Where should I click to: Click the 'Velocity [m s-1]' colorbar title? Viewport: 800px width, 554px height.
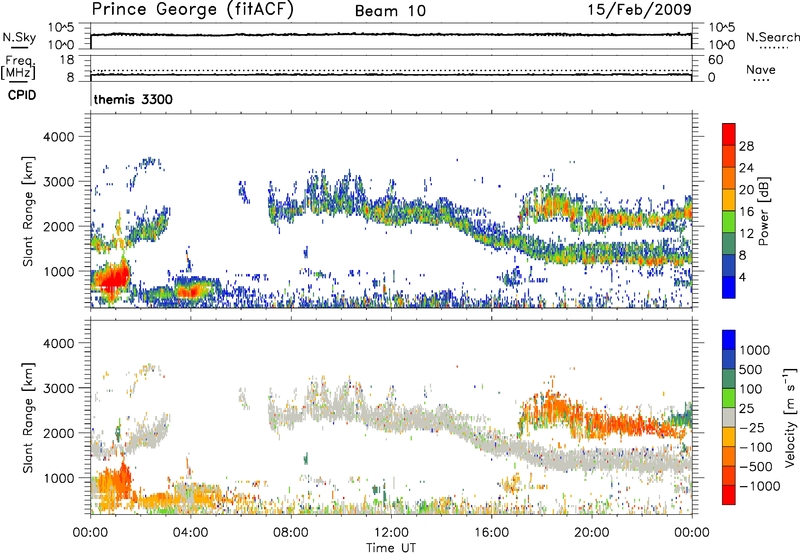pos(790,418)
